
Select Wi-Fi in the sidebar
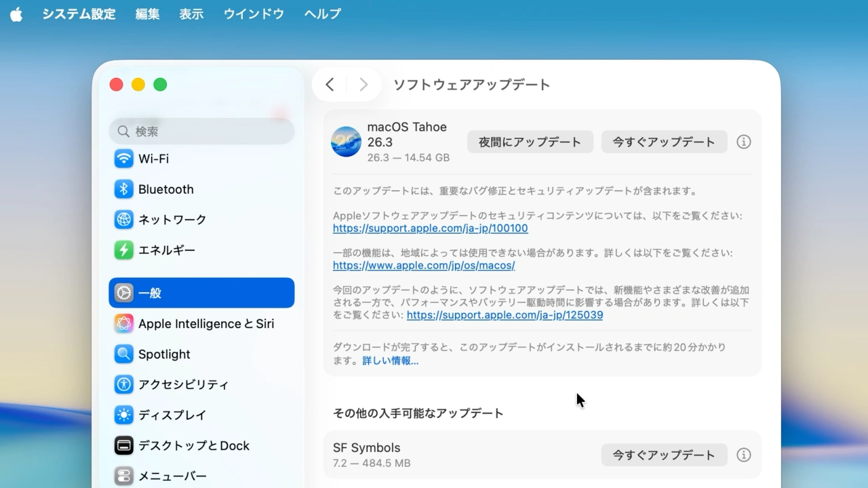[x=152, y=159]
